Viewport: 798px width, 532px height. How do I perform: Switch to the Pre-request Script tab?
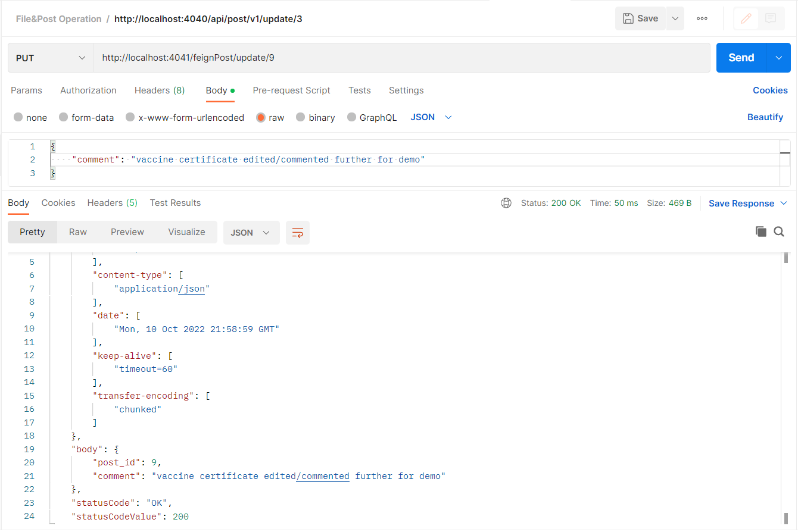[291, 90]
